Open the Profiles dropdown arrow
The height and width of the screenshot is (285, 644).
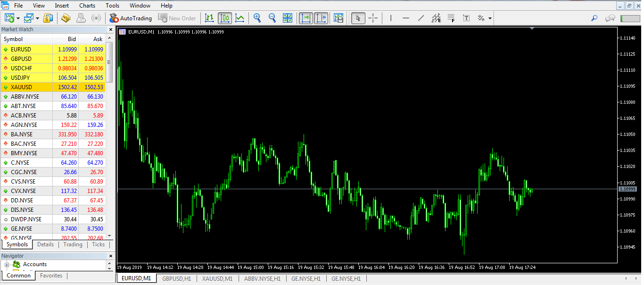click(x=37, y=18)
